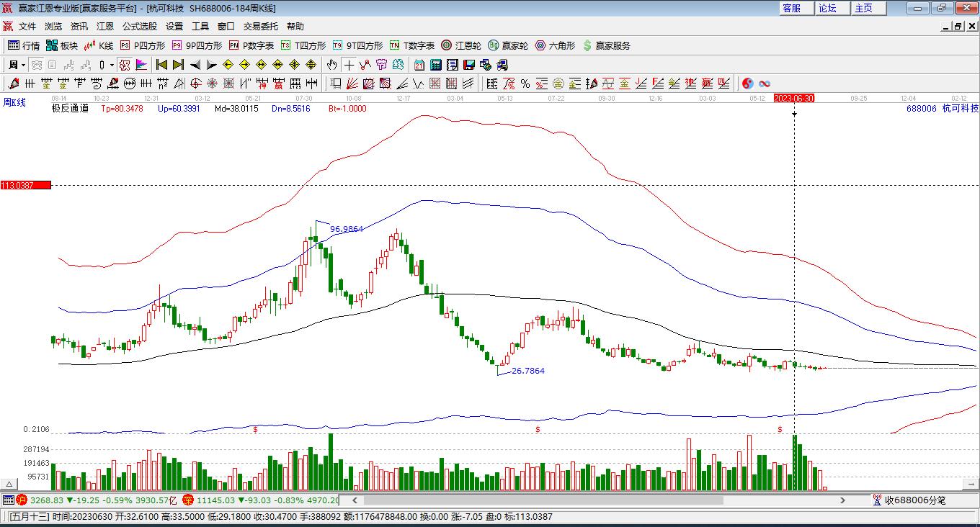The height and width of the screenshot is (527, 980).
Task: Select the hand pan tool
Action: tap(331, 65)
